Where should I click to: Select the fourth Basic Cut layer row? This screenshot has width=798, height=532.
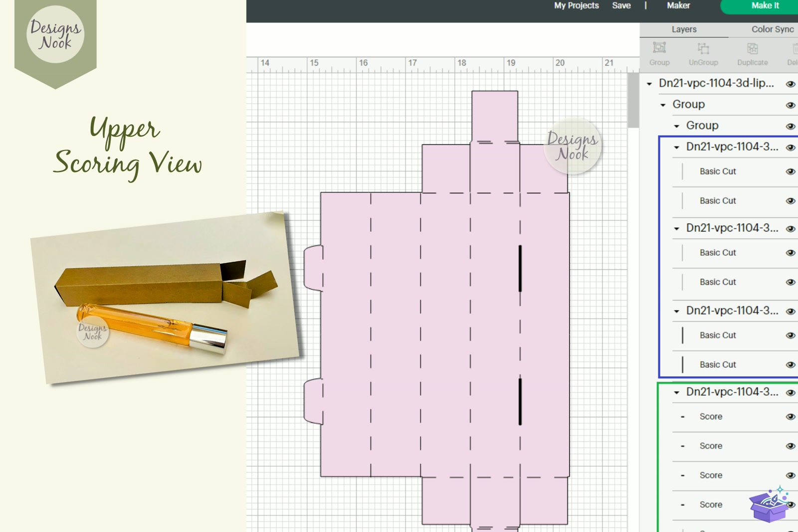(x=735, y=282)
